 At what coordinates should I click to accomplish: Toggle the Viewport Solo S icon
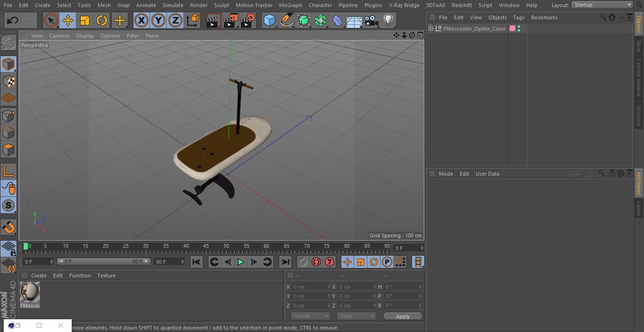coord(8,205)
